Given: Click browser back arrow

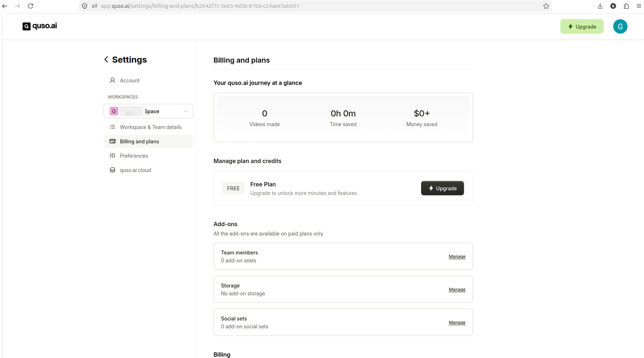Looking at the screenshot, I should point(5,6).
